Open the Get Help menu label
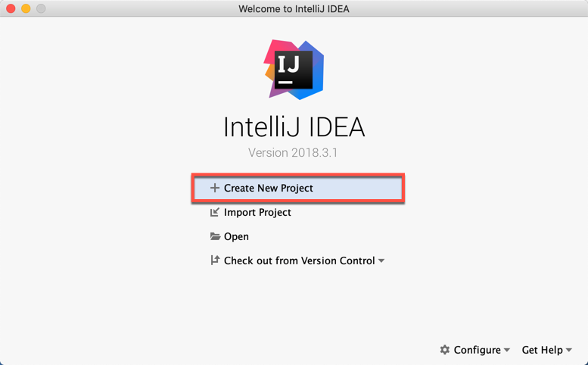Screen dimensions: 588x365 click(543, 350)
